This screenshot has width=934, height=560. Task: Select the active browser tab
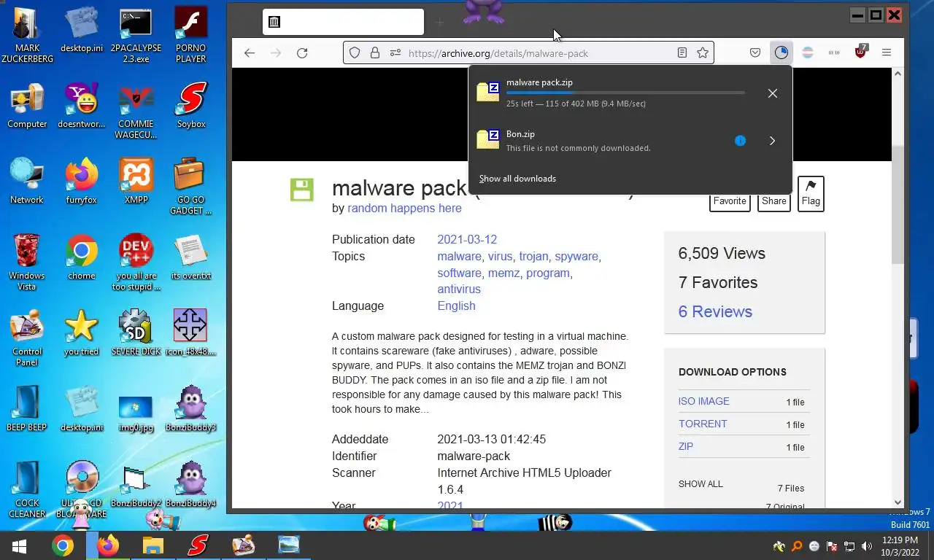[343, 22]
